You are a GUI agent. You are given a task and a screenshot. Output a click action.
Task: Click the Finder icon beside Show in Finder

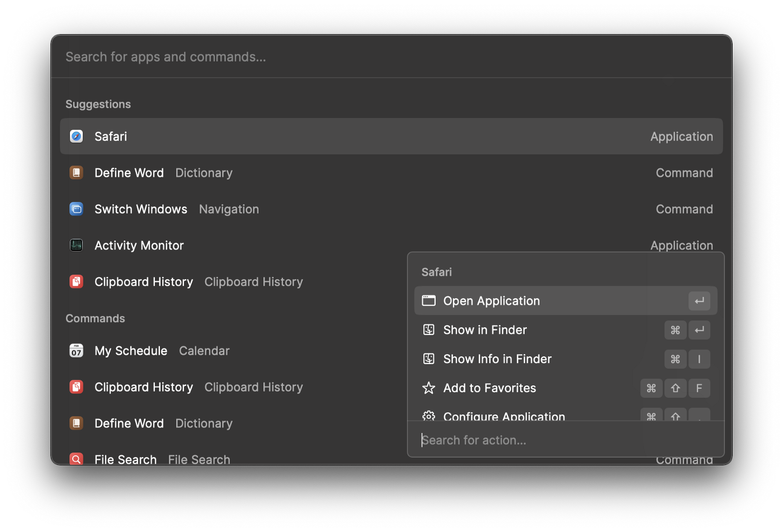429,330
